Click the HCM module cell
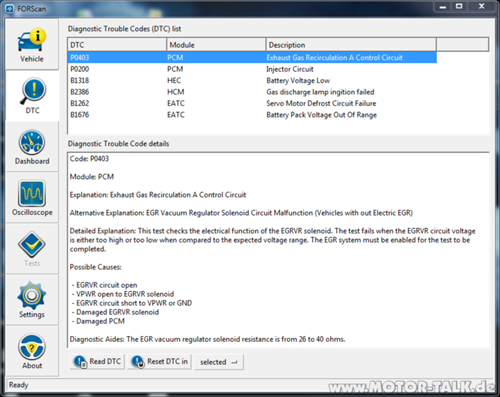The image size is (500, 397). (176, 92)
